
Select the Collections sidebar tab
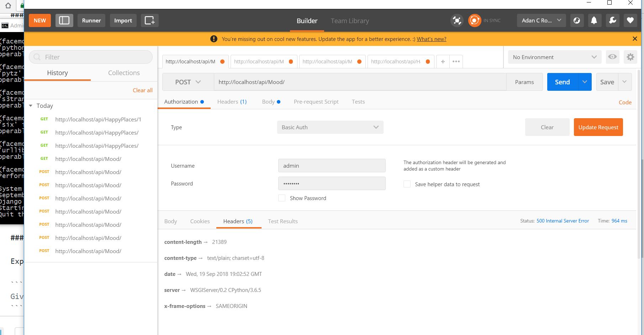(124, 73)
